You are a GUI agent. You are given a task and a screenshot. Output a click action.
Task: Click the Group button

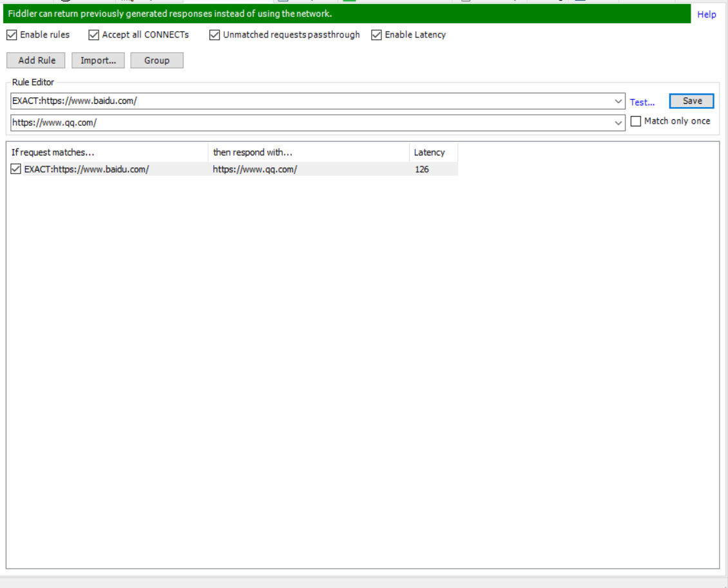pos(157,61)
